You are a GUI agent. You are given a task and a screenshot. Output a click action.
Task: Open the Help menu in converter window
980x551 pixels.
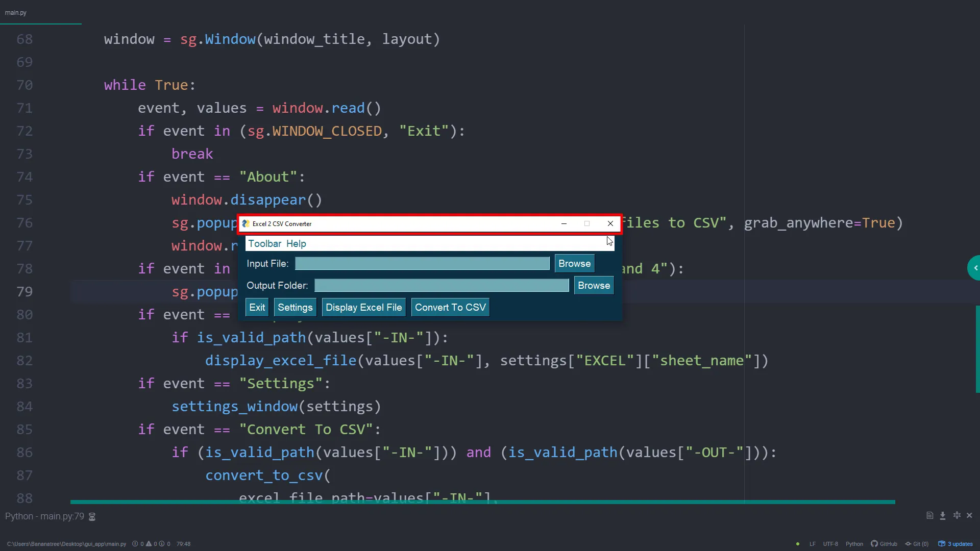click(296, 244)
